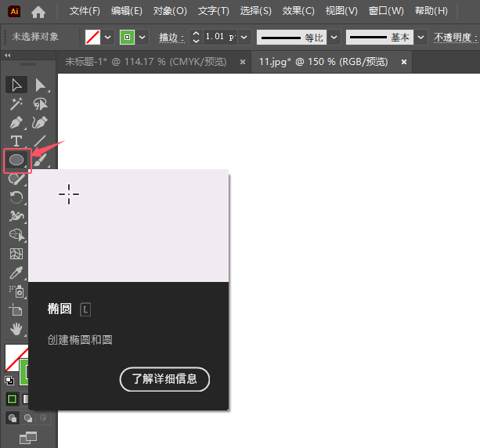Click the fill swatch with red slash
The image size is (480, 448).
92,38
